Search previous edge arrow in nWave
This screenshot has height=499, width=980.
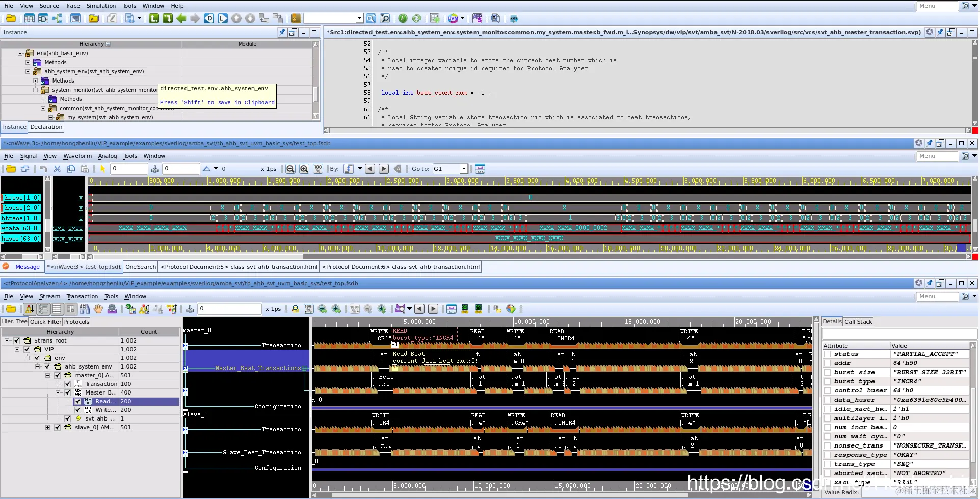coord(370,169)
